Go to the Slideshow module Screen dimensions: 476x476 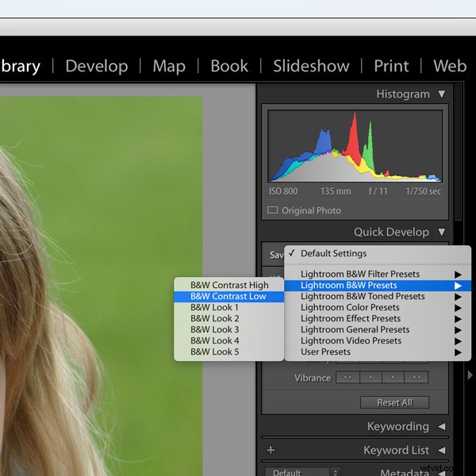click(311, 66)
